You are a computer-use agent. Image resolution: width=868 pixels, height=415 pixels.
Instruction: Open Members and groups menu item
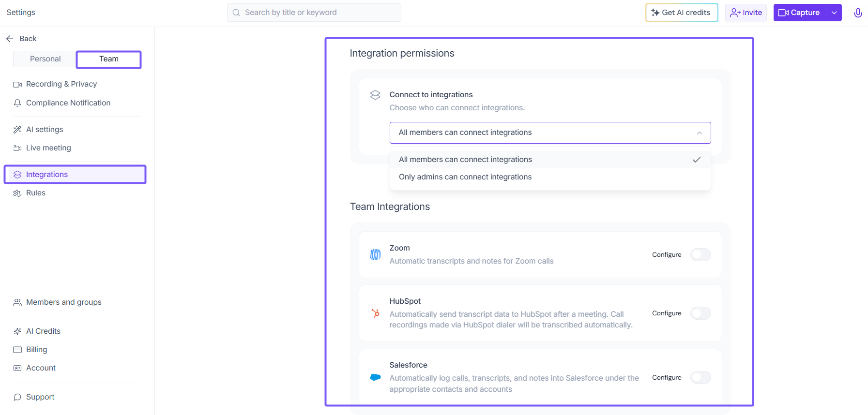(x=64, y=302)
